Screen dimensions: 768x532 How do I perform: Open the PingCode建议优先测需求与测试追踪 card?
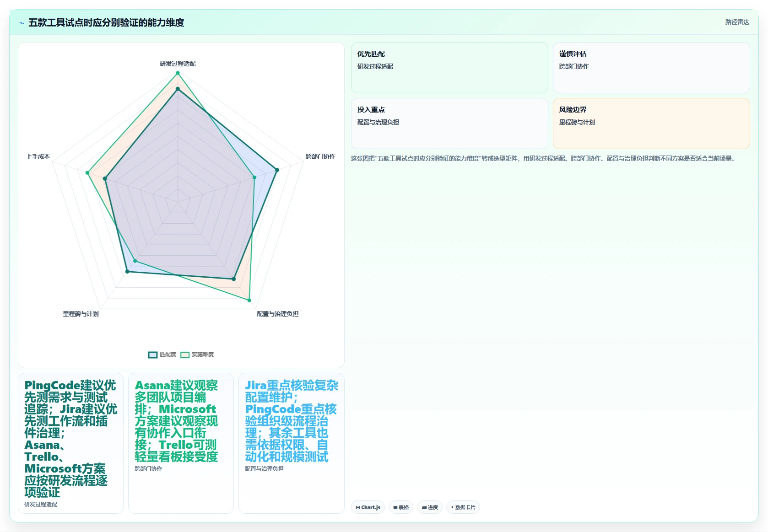pyautogui.click(x=70, y=443)
